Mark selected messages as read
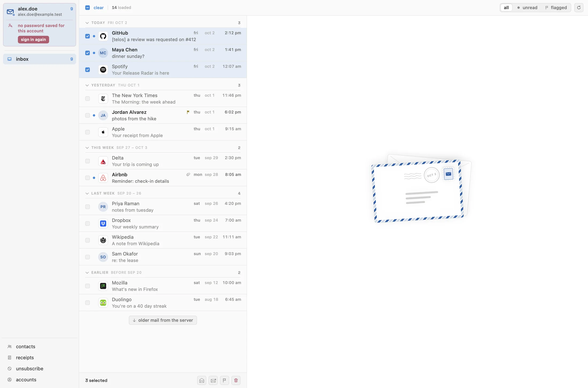 click(202, 380)
